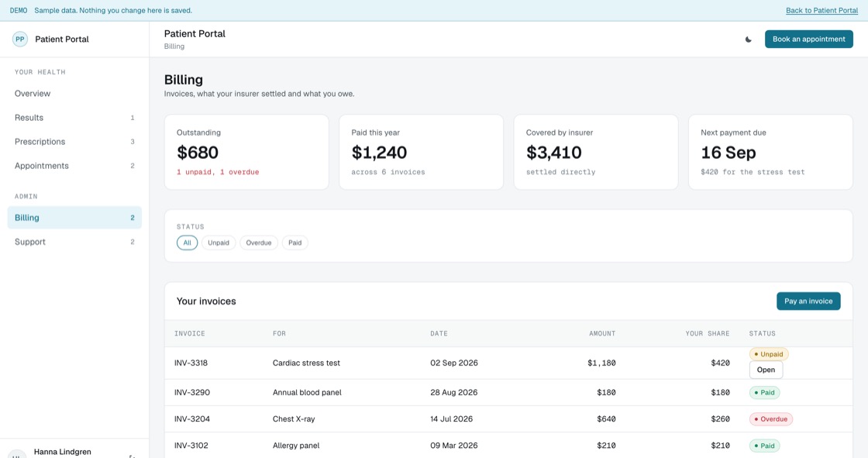The width and height of the screenshot is (868, 458).
Task: Click the Book an appointment button
Action: tap(809, 40)
